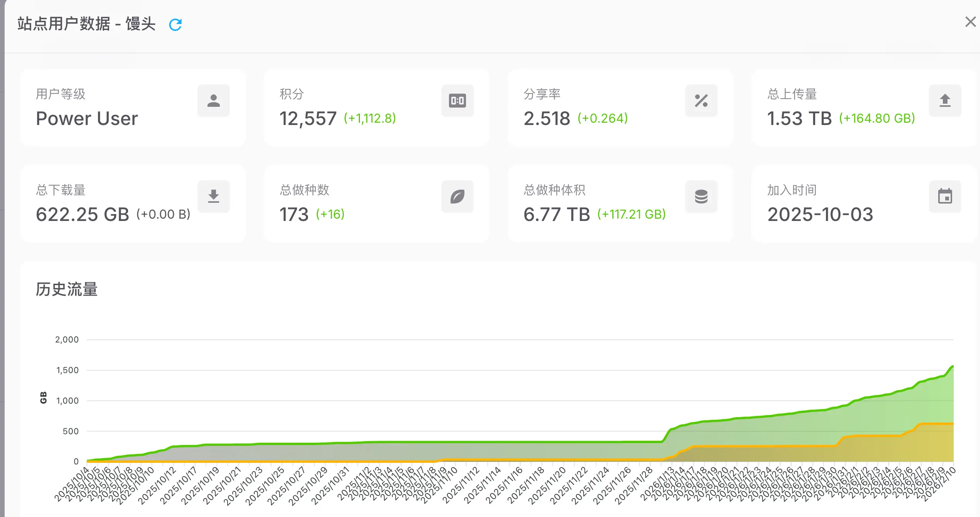Click the 历史流量 chart heading
The height and width of the screenshot is (517, 980).
click(67, 289)
